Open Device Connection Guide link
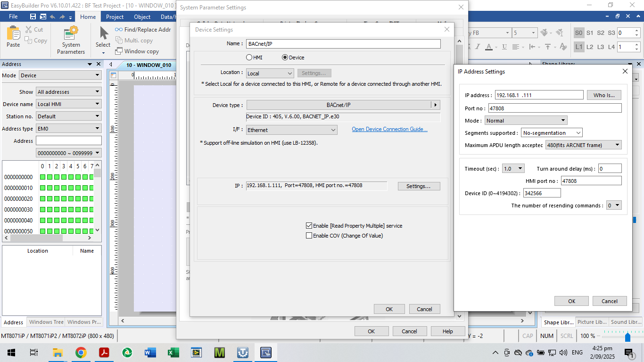The height and width of the screenshot is (362, 644). click(x=389, y=129)
